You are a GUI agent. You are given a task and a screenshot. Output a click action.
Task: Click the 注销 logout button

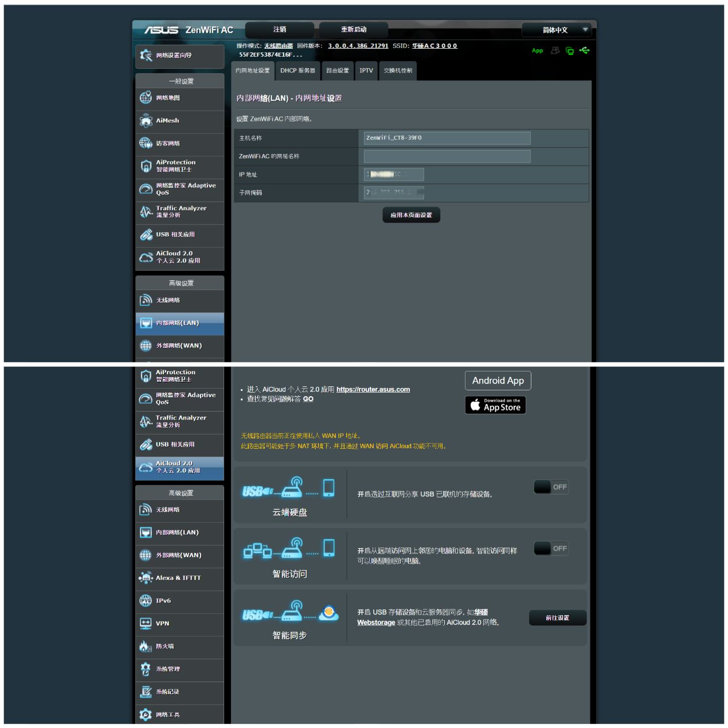(x=280, y=30)
